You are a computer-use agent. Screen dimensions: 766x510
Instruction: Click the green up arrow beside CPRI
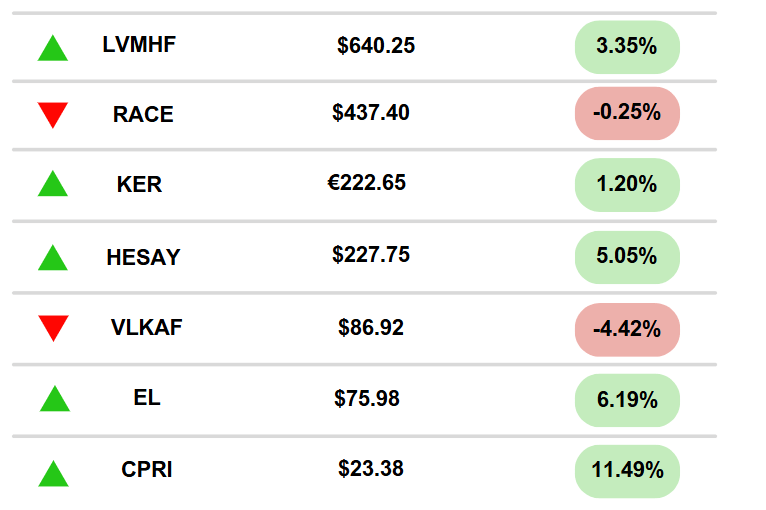(x=53, y=472)
